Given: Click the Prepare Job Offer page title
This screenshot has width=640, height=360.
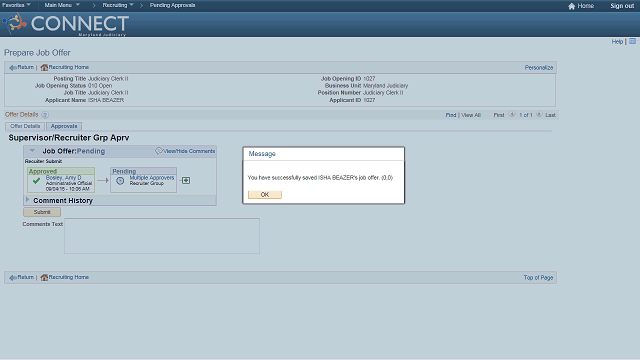Looking at the screenshot, I should [37, 53].
